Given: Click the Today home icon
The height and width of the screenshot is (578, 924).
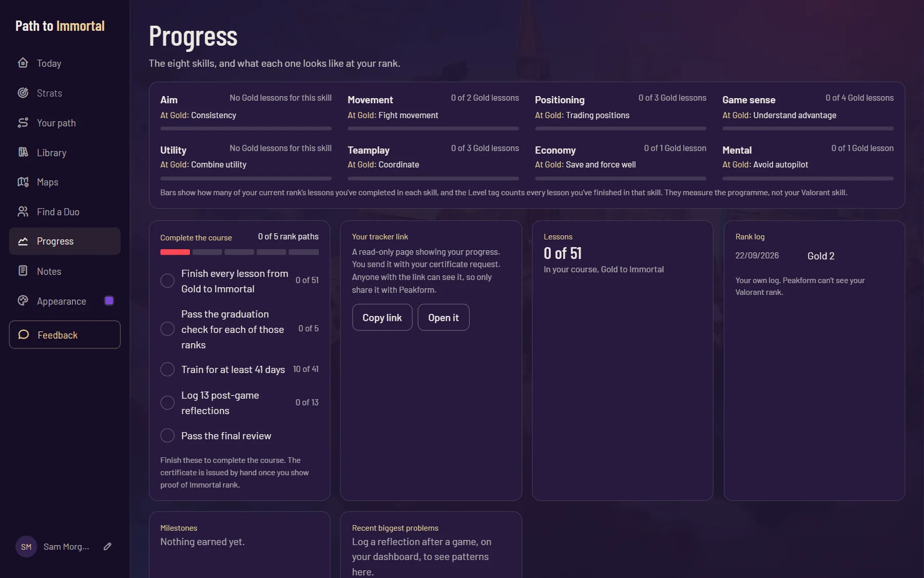Looking at the screenshot, I should 23,63.
